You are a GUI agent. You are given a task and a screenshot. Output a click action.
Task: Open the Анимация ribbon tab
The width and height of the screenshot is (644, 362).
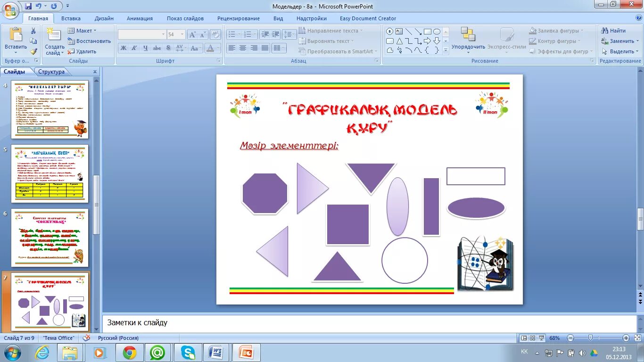coord(140,18)
